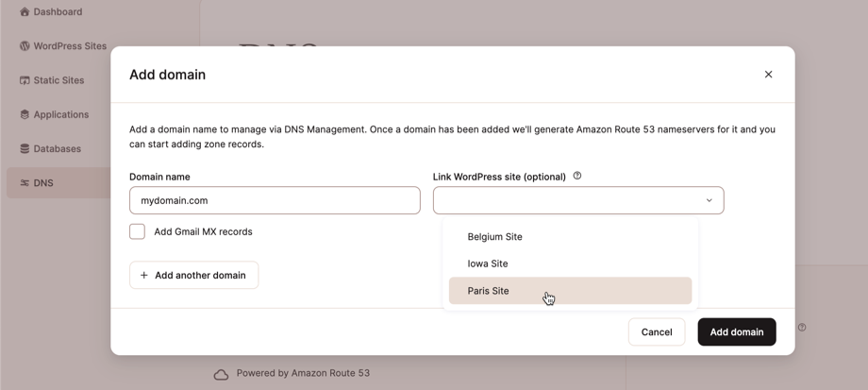Image resolution: width=868 pixels, height=390 pixels.
Task: Click the help icon behind the dialog
Action: pyautogui.click(x=802, y=328)
